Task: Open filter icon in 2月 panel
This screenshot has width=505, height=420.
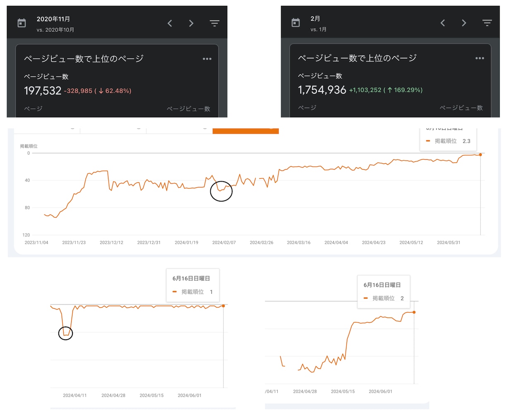Action: pyautogui.click(x=487, y=23)
